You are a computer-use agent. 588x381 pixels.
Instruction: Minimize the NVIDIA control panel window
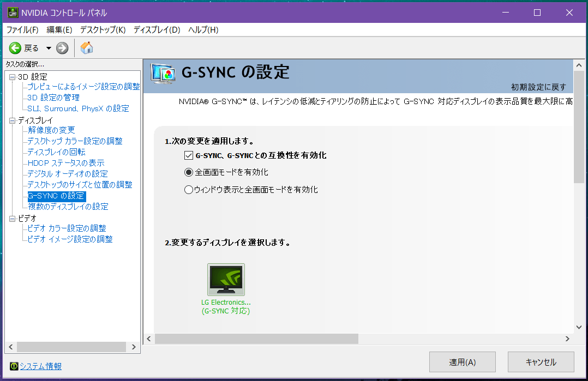coord(506,13)
